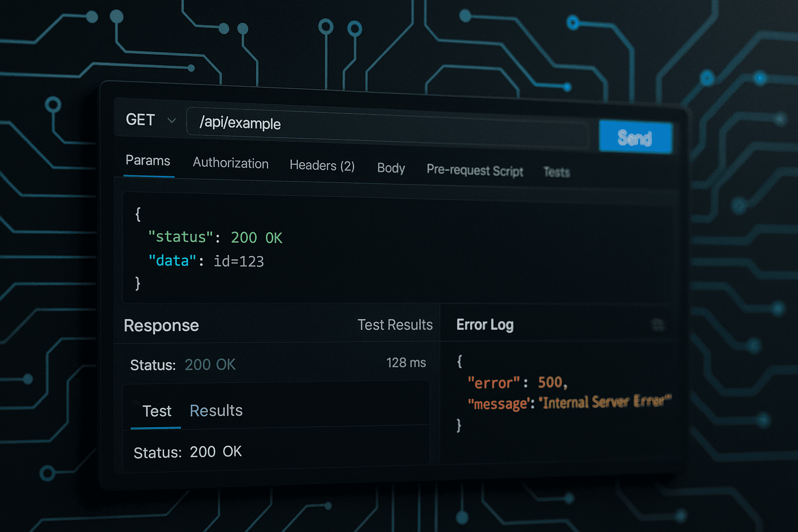Click the Response section heading
The image size is (798, 532).
(161, 326)
